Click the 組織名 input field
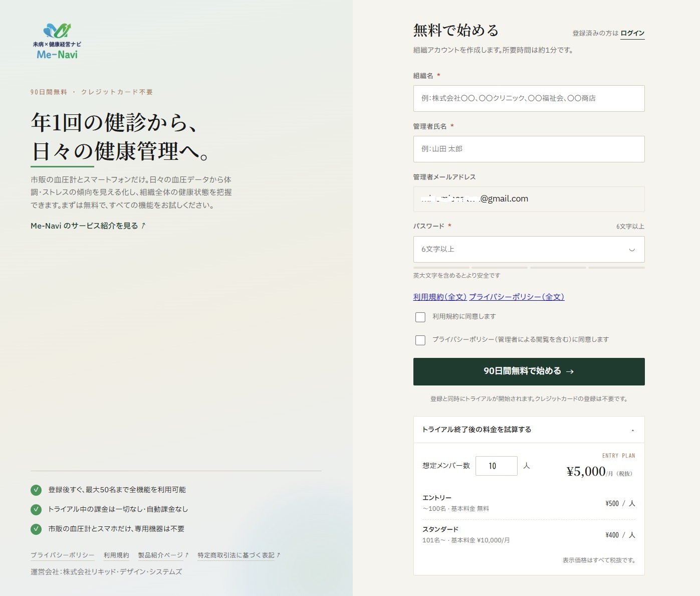 click(529, 98)
